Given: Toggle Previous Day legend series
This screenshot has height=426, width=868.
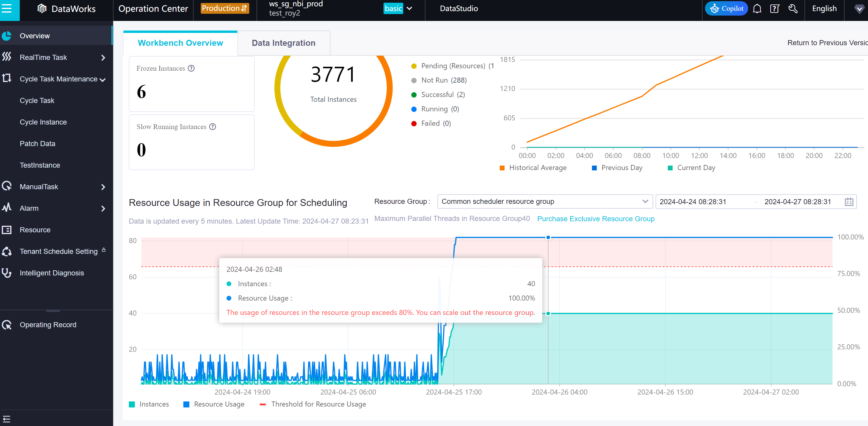Looking at the screenshot, I should point(617,168).
